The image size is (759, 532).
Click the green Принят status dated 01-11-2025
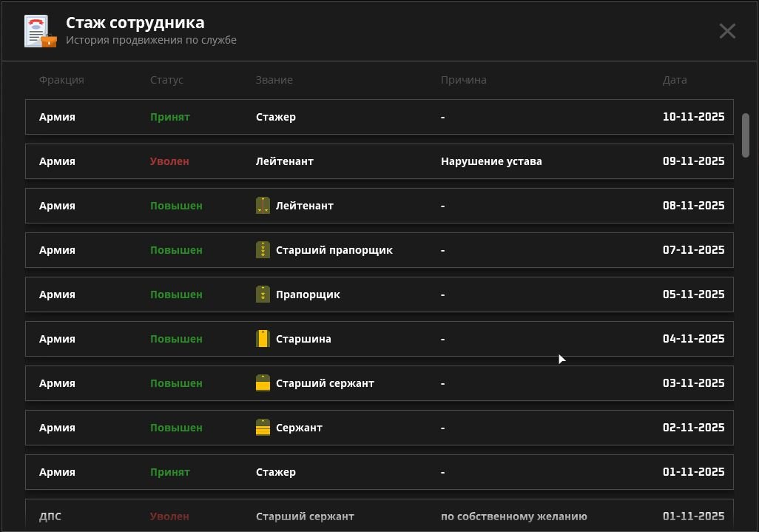(170, 471)
